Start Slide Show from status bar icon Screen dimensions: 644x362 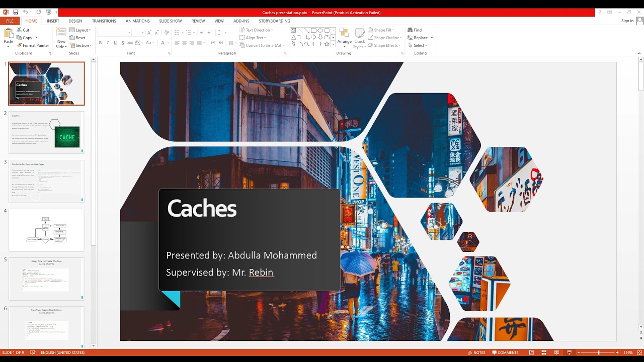[569, 352]
